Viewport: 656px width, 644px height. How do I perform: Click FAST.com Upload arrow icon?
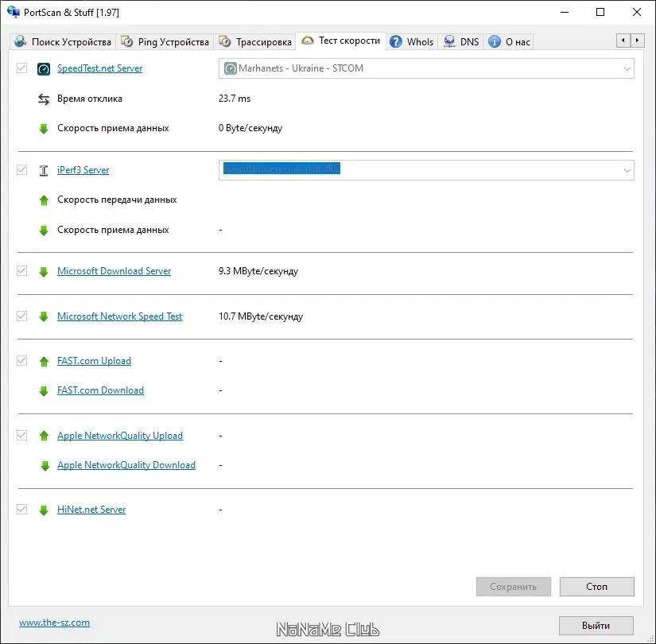tap(44, 361)
